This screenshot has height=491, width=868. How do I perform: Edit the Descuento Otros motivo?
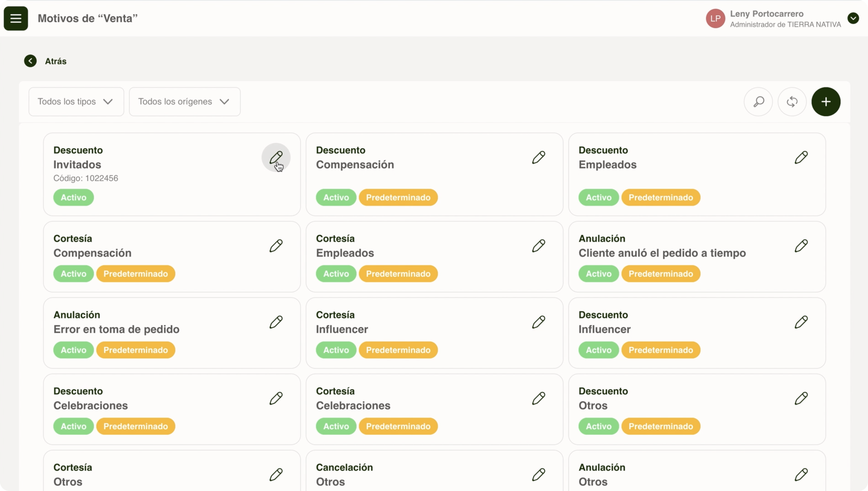pyautogui.click(x=801, y=398)
